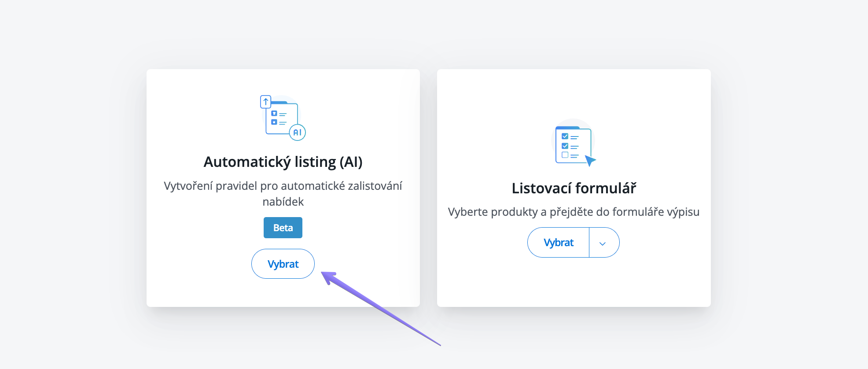Click the empty checkbox in checklist icon

pos(565,155)
